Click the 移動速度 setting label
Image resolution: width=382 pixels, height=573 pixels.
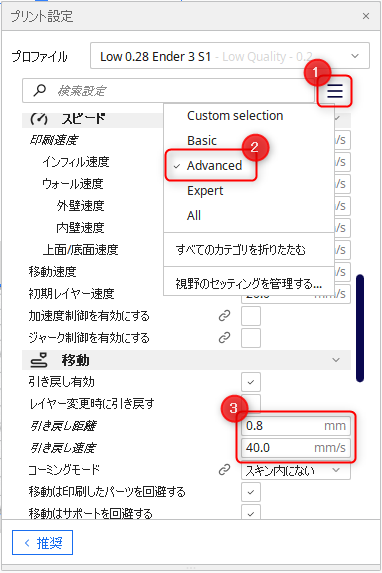point(53,272)
